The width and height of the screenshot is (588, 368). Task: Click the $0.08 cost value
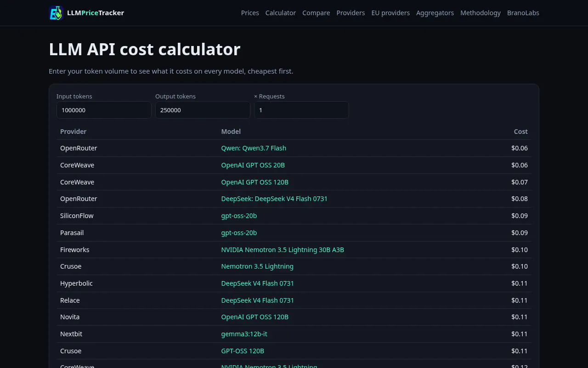click(x=520, y=199)
